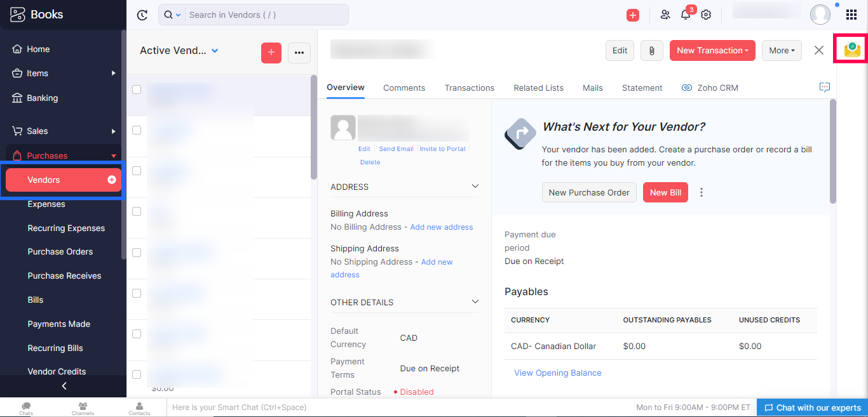
Task: Switch to the Statement tab
Action: point(642,88)
